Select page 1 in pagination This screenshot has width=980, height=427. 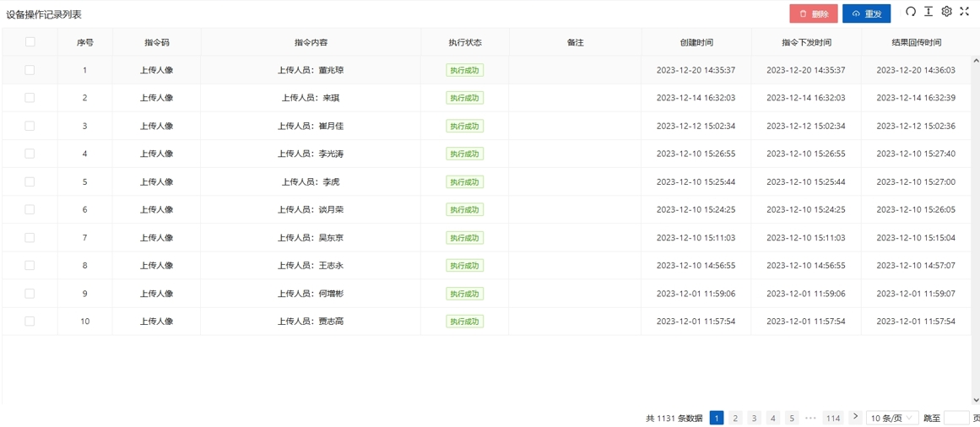(717, 418)
